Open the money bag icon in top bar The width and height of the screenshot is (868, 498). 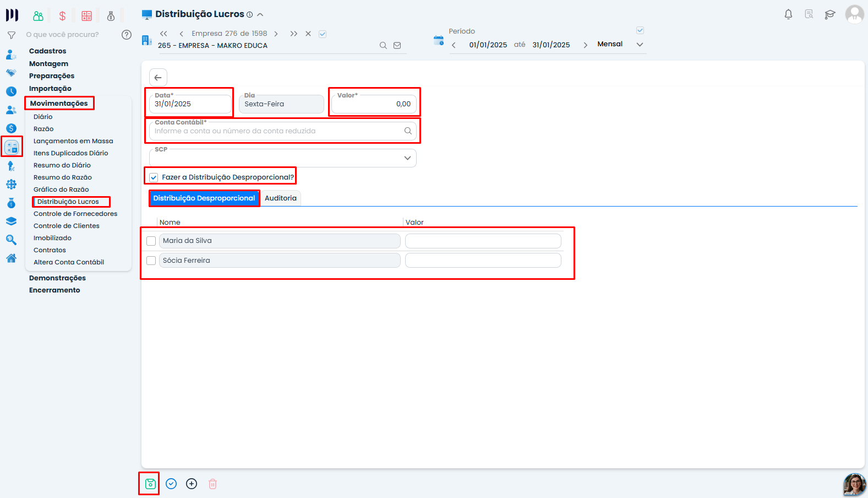tap(111, 16)
